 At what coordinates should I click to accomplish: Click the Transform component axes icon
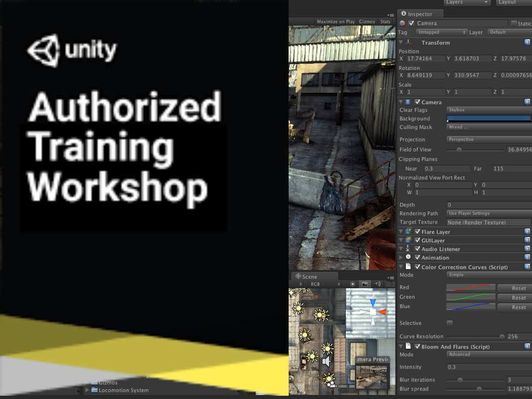point(408,43)
